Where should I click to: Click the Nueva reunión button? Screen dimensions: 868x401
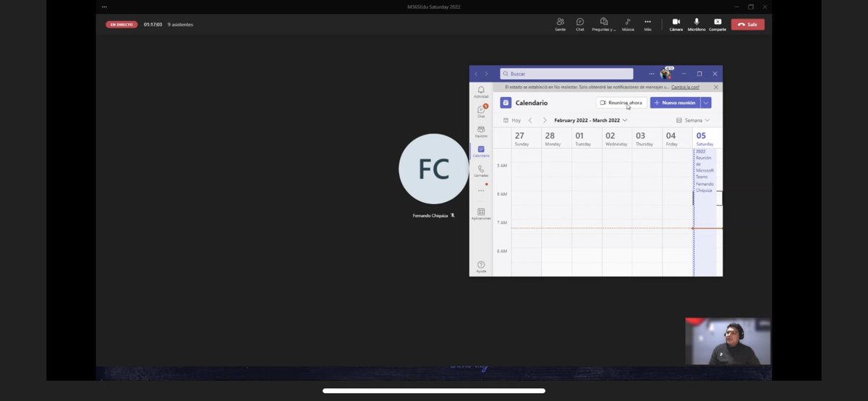pos(675,103)
